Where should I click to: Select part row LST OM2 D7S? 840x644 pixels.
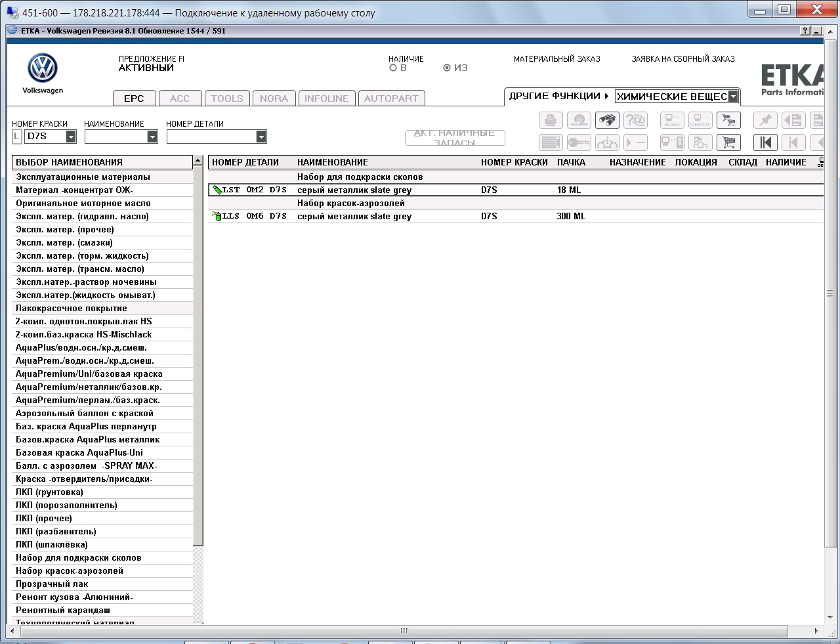[516, 190]
